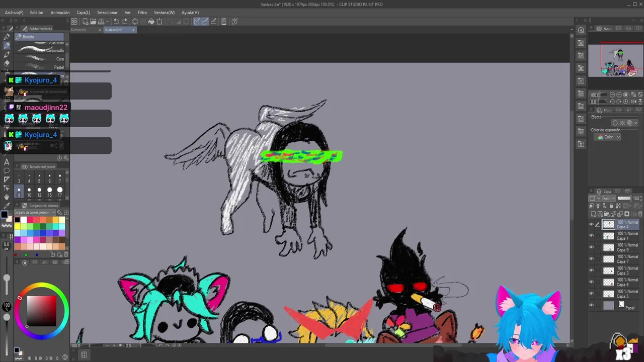
Task: Create a new canvas from the toolbar
Action: pos(86,21)
